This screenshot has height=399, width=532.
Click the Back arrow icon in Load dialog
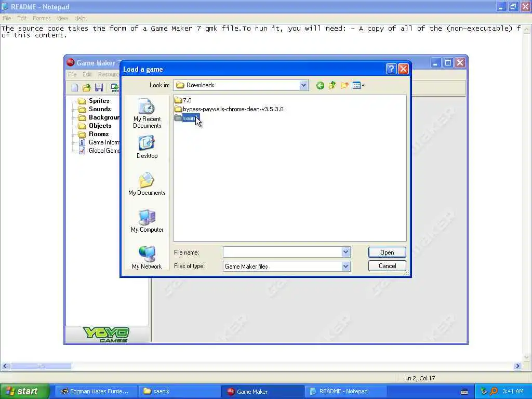point(320,86)
